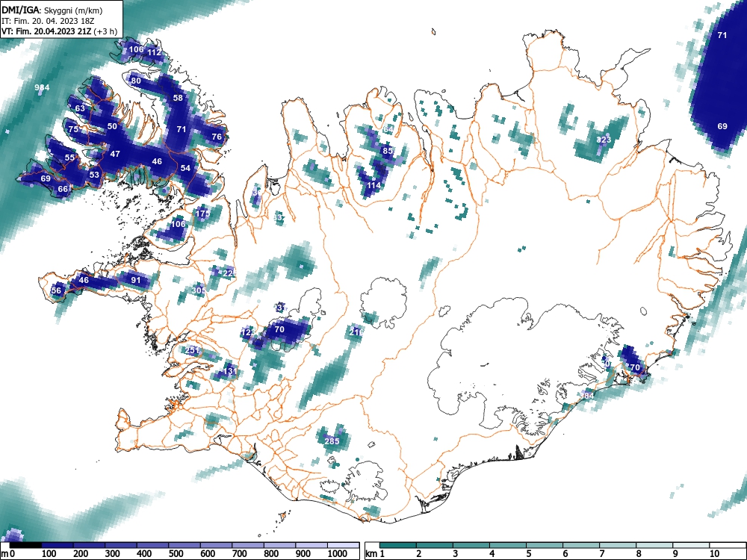Select the value 75 on the map
Viewport: 747px width, 560px height.
tap(73, 129)
